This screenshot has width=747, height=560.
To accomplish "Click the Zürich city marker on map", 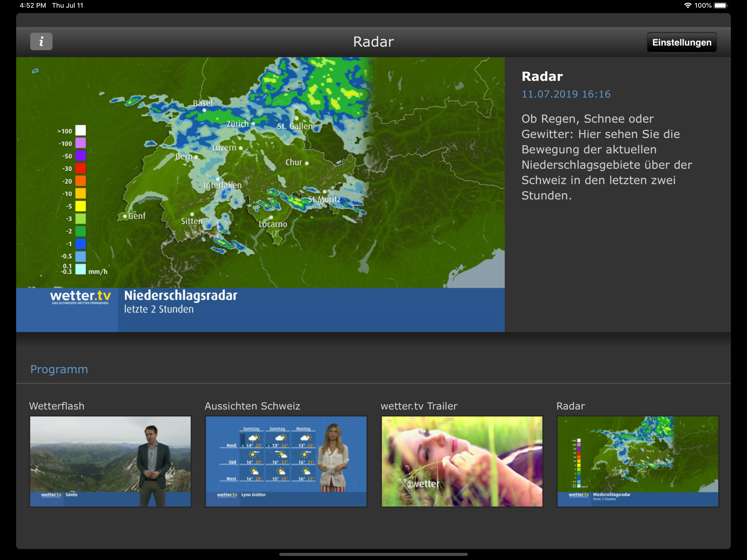I will [253, 124].
